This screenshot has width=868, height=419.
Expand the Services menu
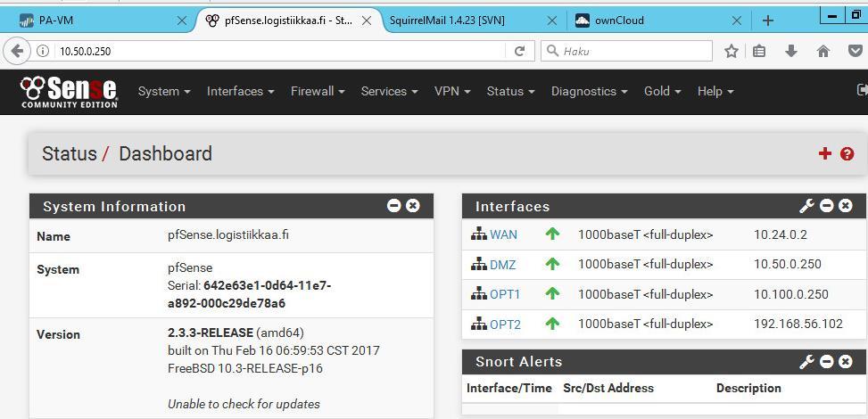click(389, 91)
